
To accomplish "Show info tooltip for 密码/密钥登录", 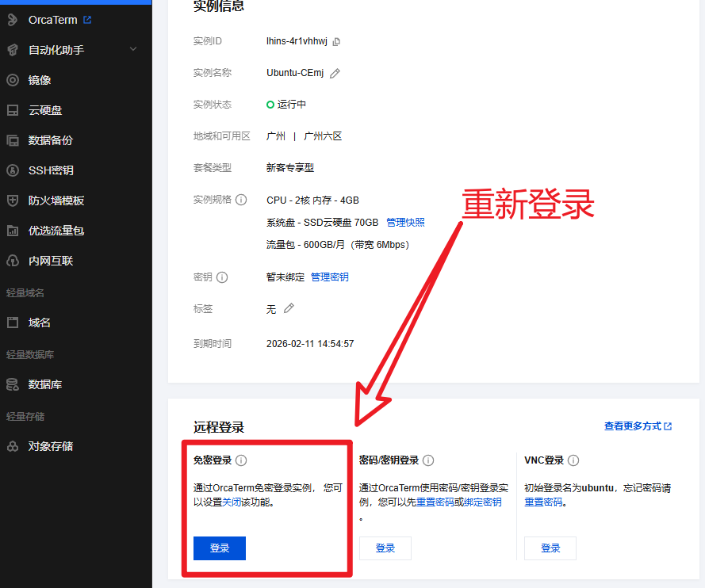I will click(x=428, y=460).
